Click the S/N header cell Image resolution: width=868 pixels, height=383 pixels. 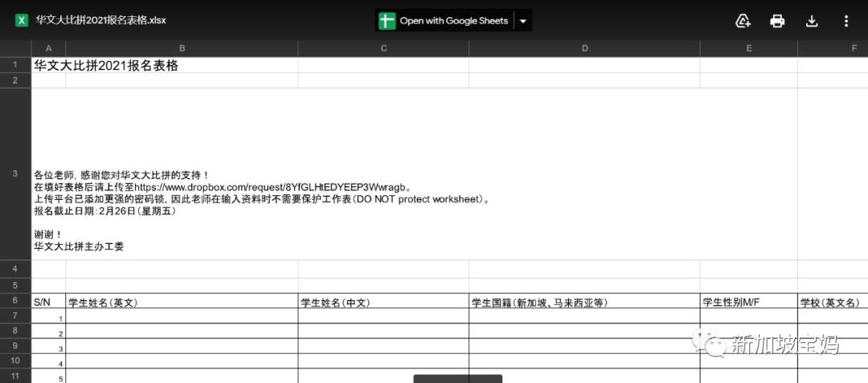point(42,303)
